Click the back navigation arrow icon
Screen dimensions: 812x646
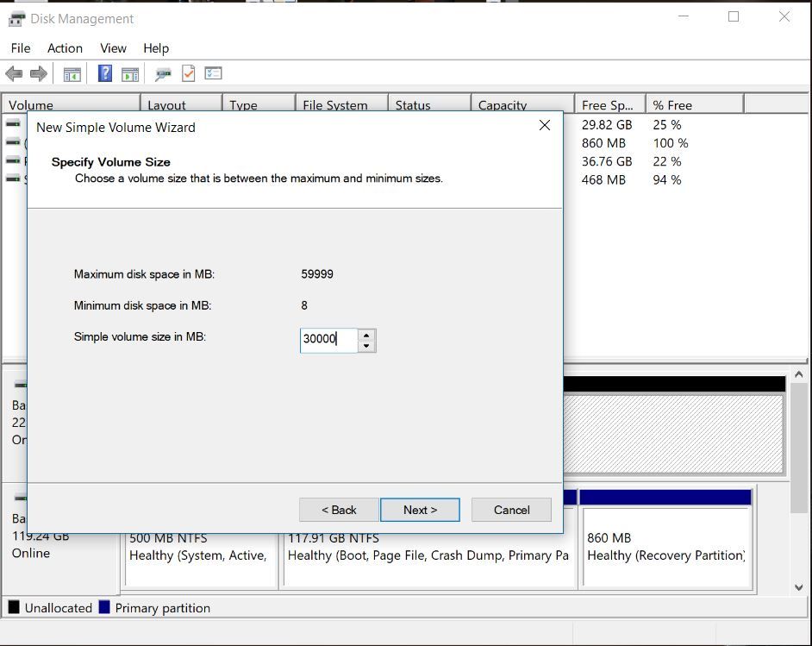point(14,73)
